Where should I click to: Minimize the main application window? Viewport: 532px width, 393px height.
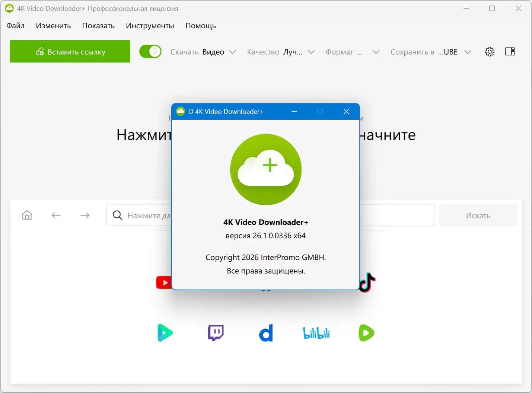[x=466, y=8]
